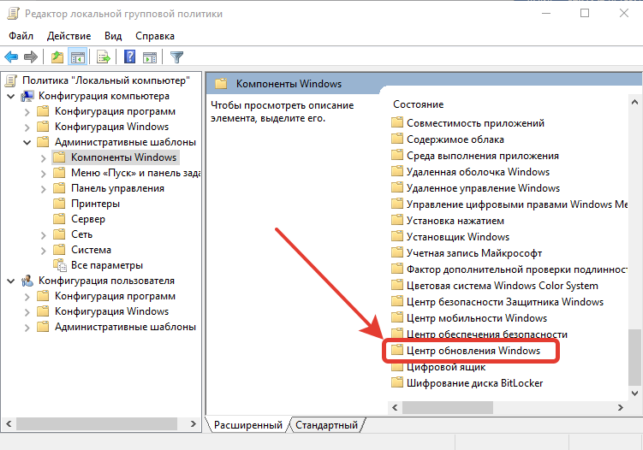
Task: Select Содержимое облака in the list
Action: 455,139
